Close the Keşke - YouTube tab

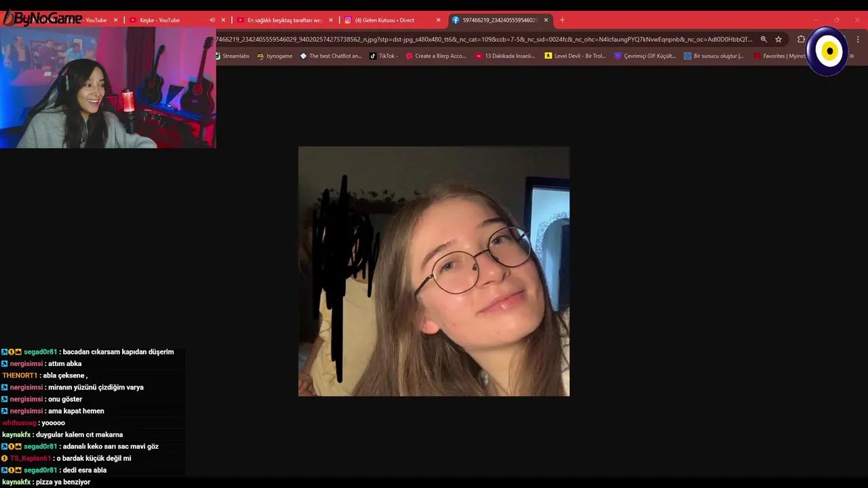pyautogui.click(x=223, y=20)
